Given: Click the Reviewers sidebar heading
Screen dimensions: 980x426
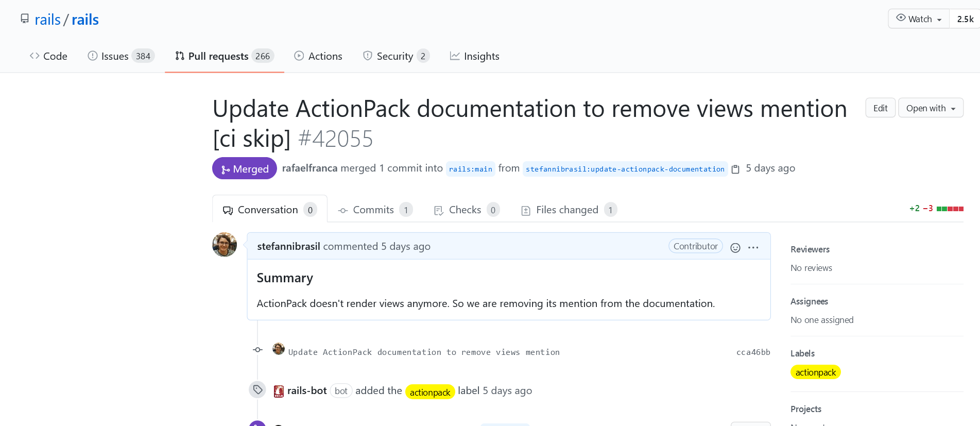Looking at the screenshot, I should pos(810,249).
